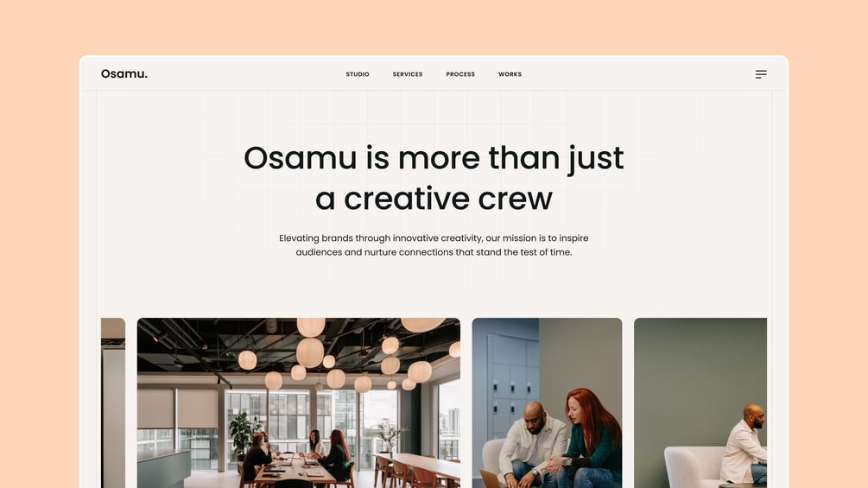The width and height of the screenshot is (868, 488).
Task: Visit the WORKS nav link
Action: 510,74
